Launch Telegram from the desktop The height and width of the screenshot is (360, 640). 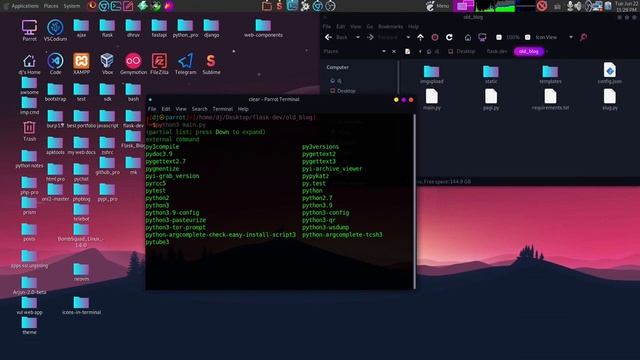(185, 64)
